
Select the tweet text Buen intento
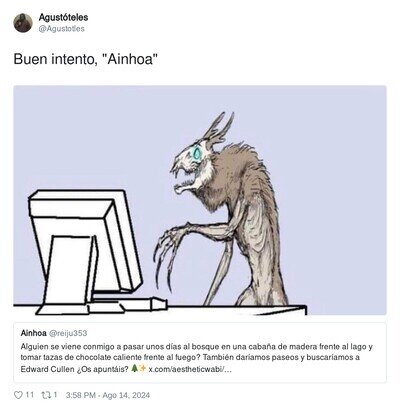tap(55, 60)
